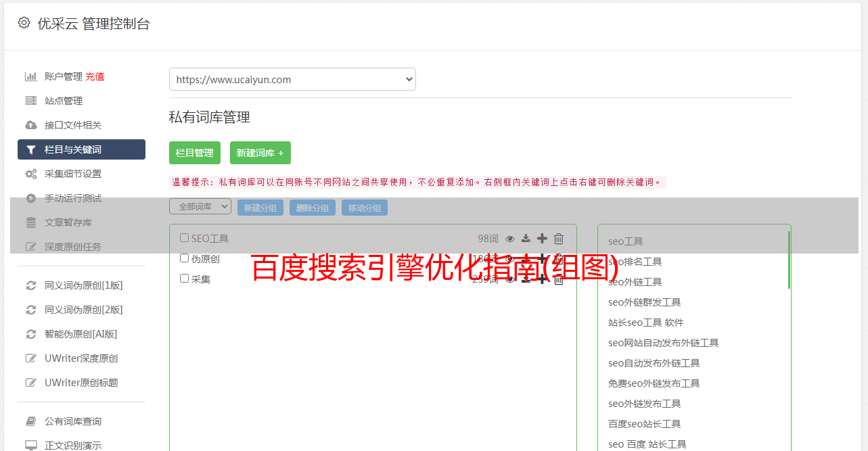The image size is (868, 451).
Task: Select keyword 'seo外链发布工具' in right list
Action: click(645, 404)
